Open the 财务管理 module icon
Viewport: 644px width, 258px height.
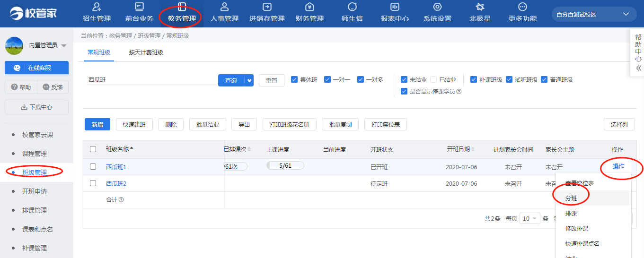[x=309, y=7]
